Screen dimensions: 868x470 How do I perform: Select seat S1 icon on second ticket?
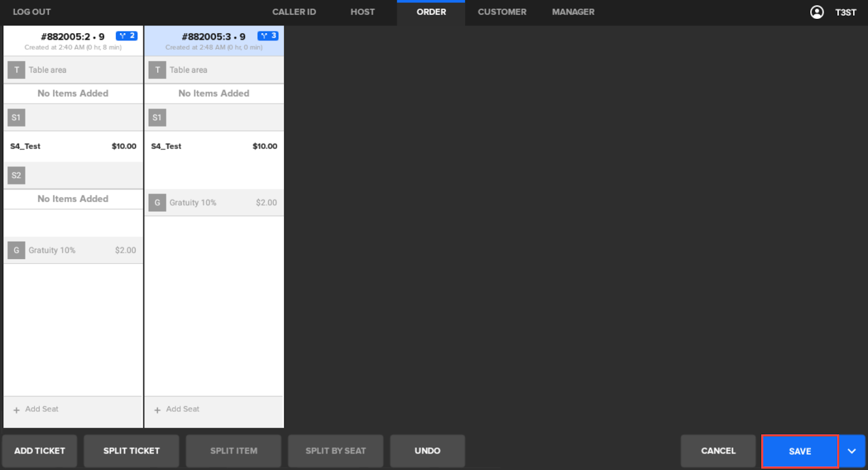[x=157, y=118]
